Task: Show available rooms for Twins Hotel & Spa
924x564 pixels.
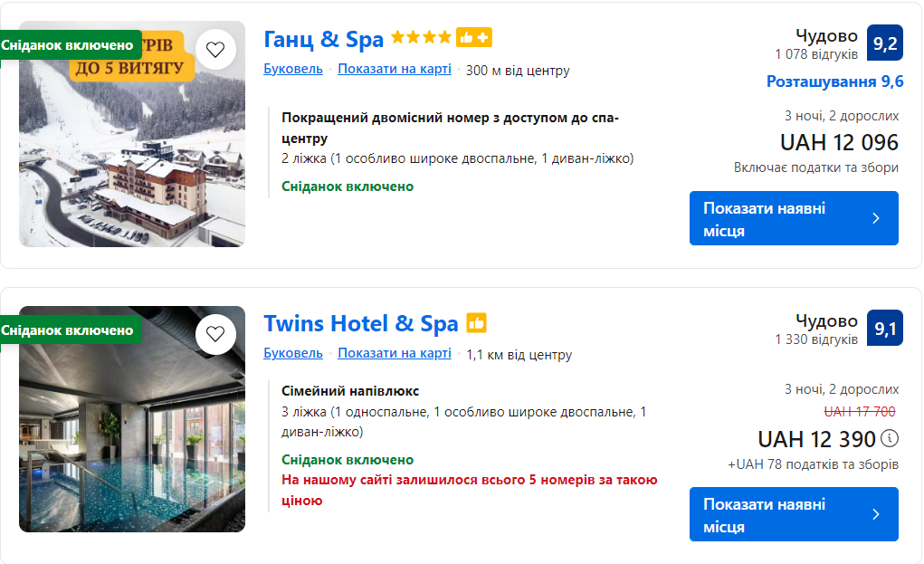Action: click(x=794, y=514)
